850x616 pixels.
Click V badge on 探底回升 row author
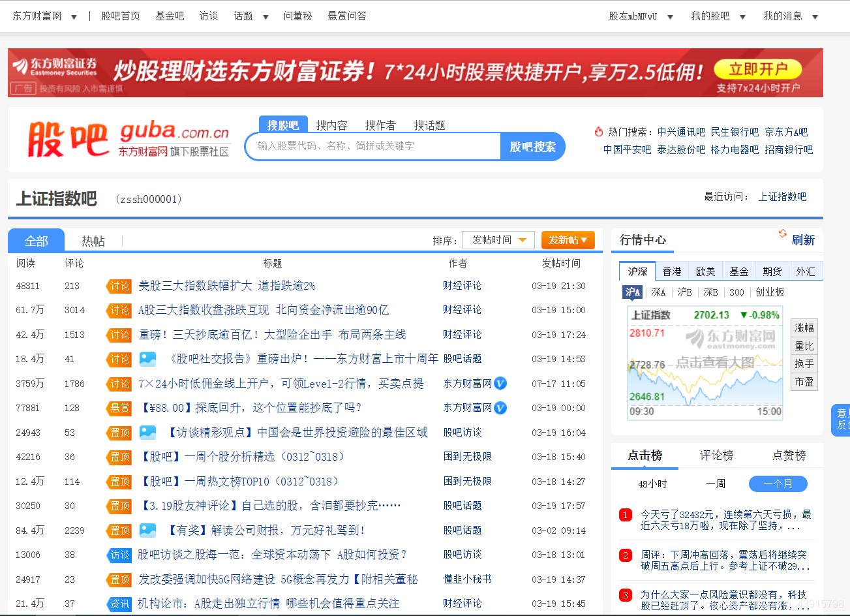(x=500, y=408)
